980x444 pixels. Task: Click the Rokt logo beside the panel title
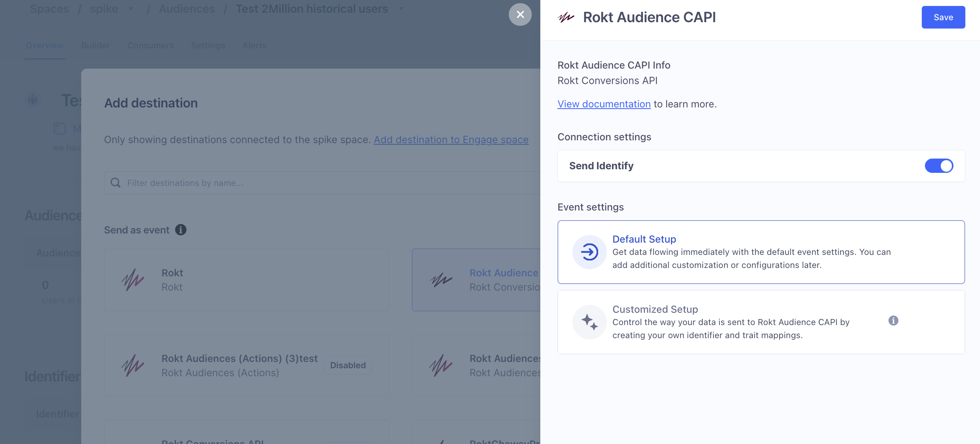(566, 17)
